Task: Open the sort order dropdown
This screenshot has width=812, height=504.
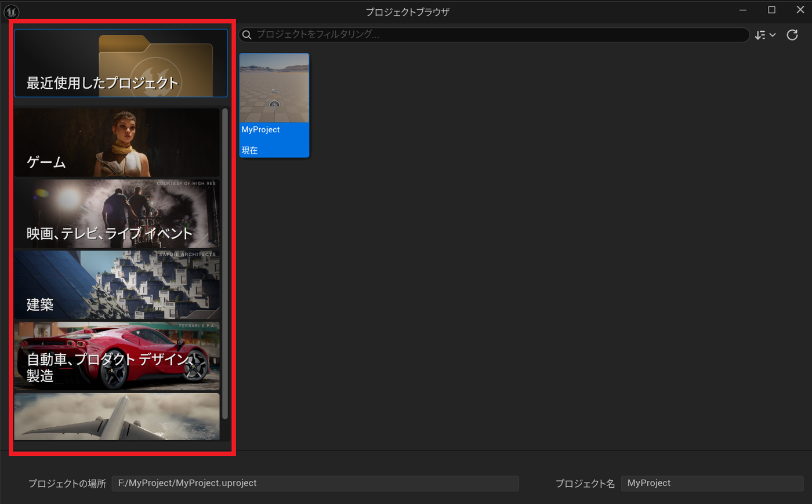Action: (765, 35)
